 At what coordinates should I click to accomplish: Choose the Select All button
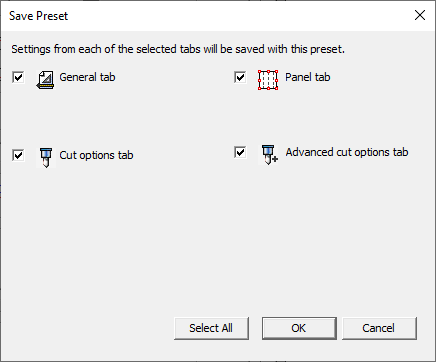[211, 328]
